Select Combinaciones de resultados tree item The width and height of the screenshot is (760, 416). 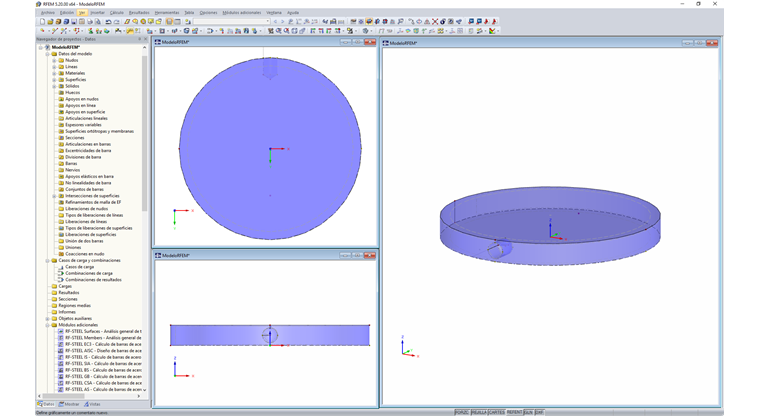[x=93, y=280]
